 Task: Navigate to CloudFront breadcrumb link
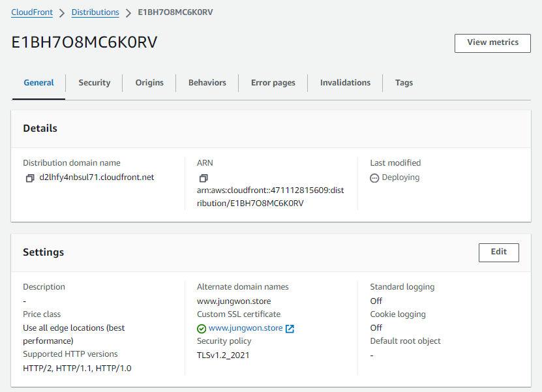click(x=32, y=12)
